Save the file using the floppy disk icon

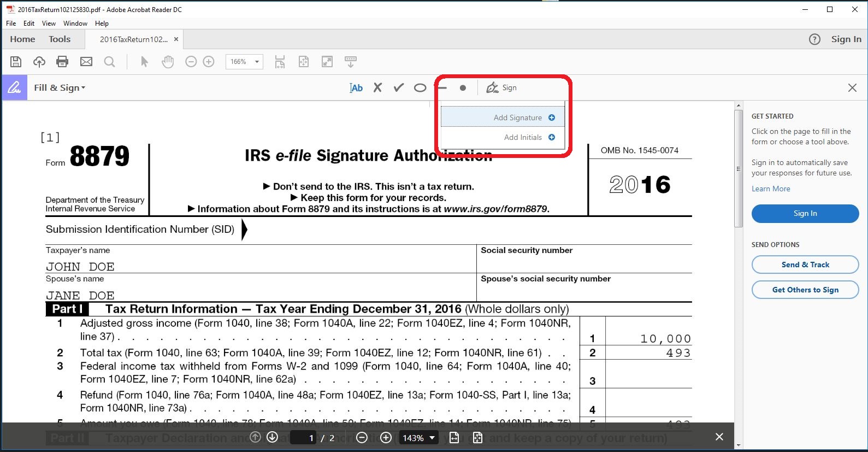tap(16, 62)
